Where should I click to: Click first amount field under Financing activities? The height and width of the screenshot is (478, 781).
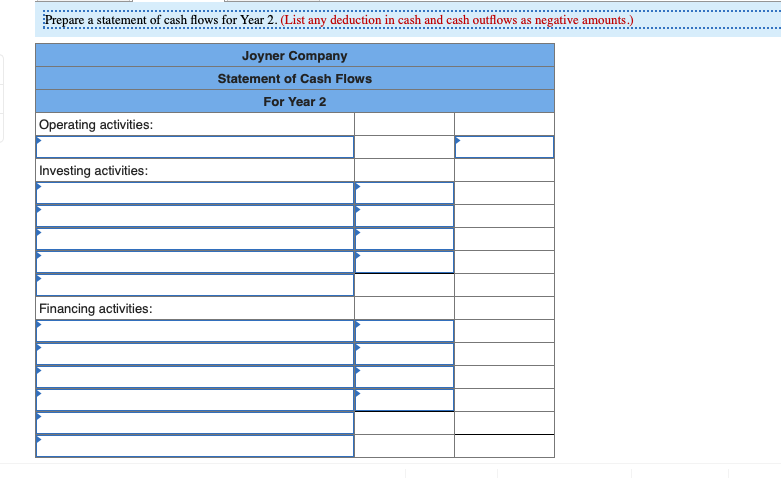404,331
